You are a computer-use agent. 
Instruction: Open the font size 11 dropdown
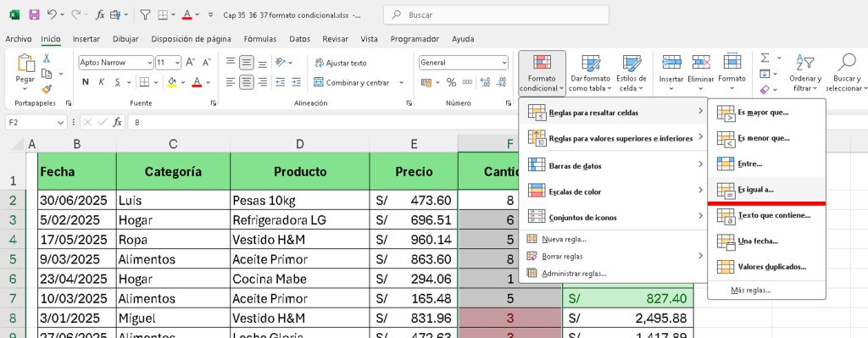click(x=177, y=63)
